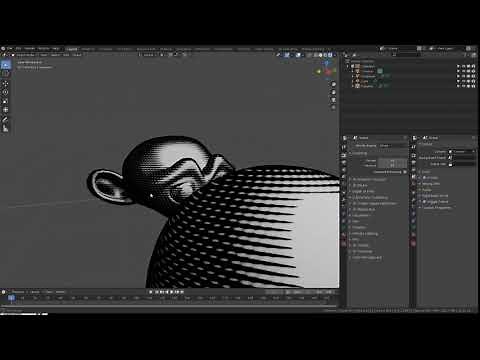Select the Scale tool
Image resolution: width=480 pixels, height=360 pixels.
tap(6, 101)
